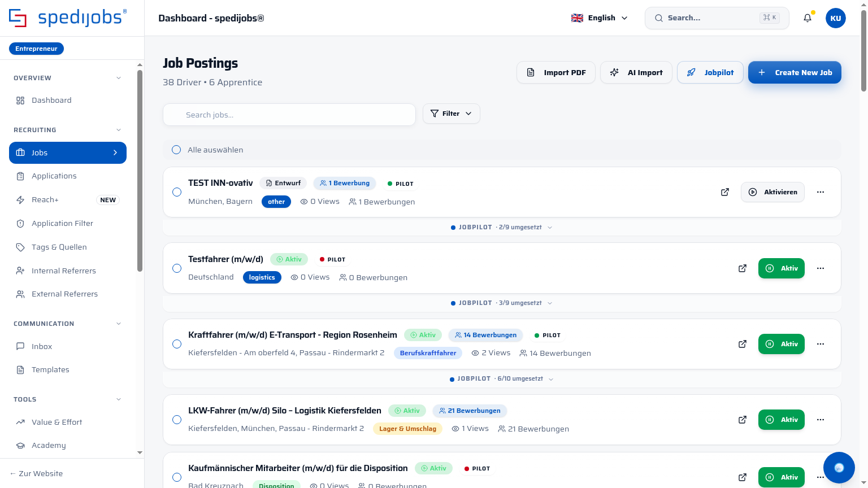
Task: Click the AI Import button
Action: coord(636,72)
